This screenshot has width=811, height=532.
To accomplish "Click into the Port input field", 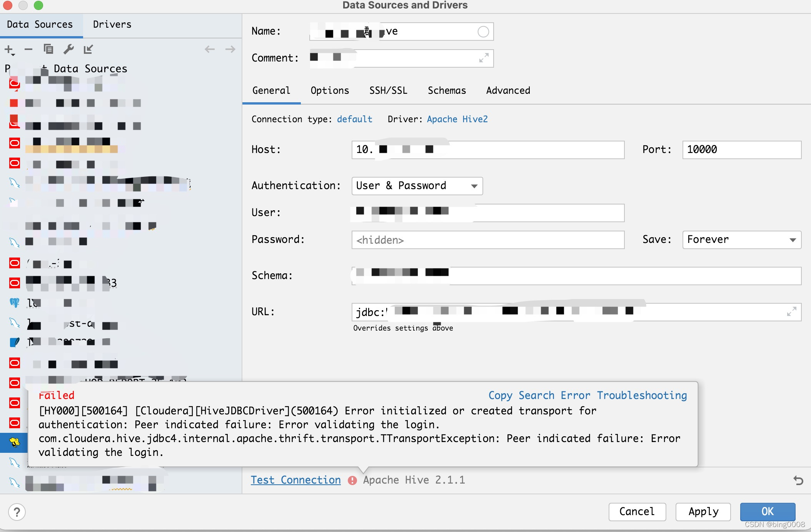I will click(741, 150).
